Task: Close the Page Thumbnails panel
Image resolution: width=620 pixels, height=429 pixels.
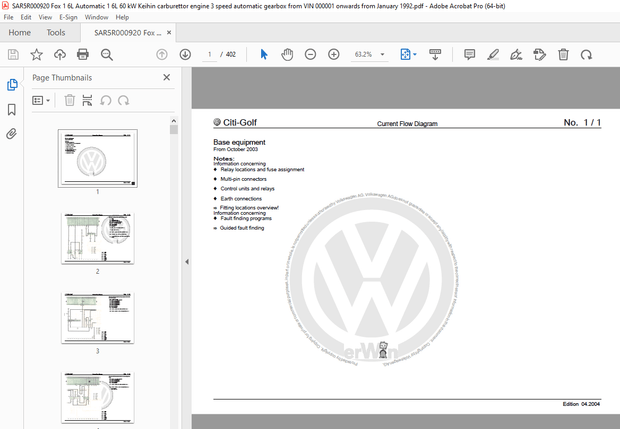Action: [x=166, y=77]
